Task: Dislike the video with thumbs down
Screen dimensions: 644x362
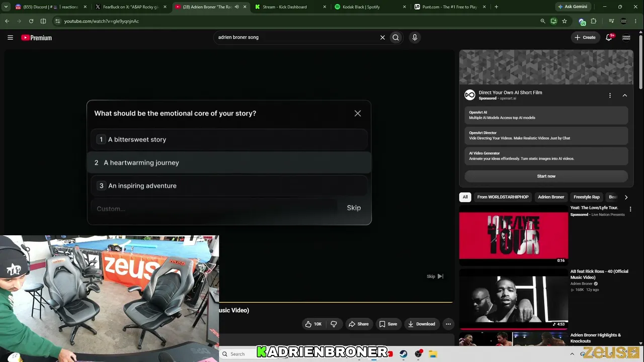Action: coord(334,324)
